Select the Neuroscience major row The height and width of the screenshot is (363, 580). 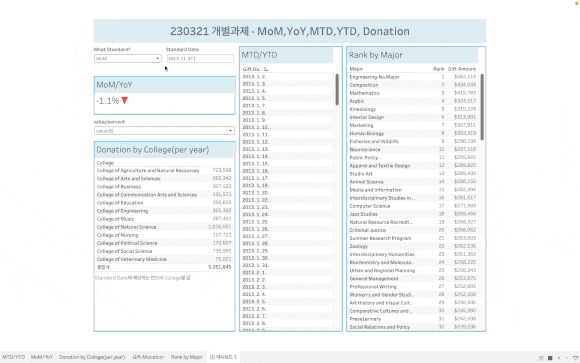pyautogui.click(x=413, y=149)
